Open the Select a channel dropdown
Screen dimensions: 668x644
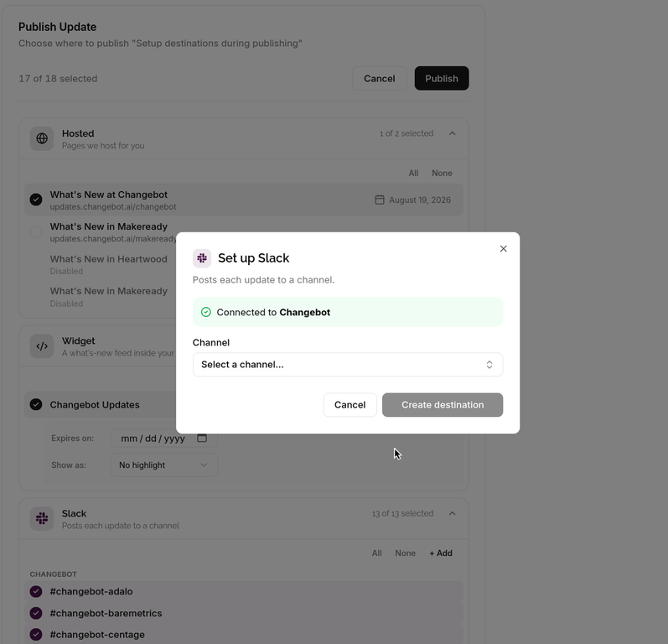(x=348, y=365)
